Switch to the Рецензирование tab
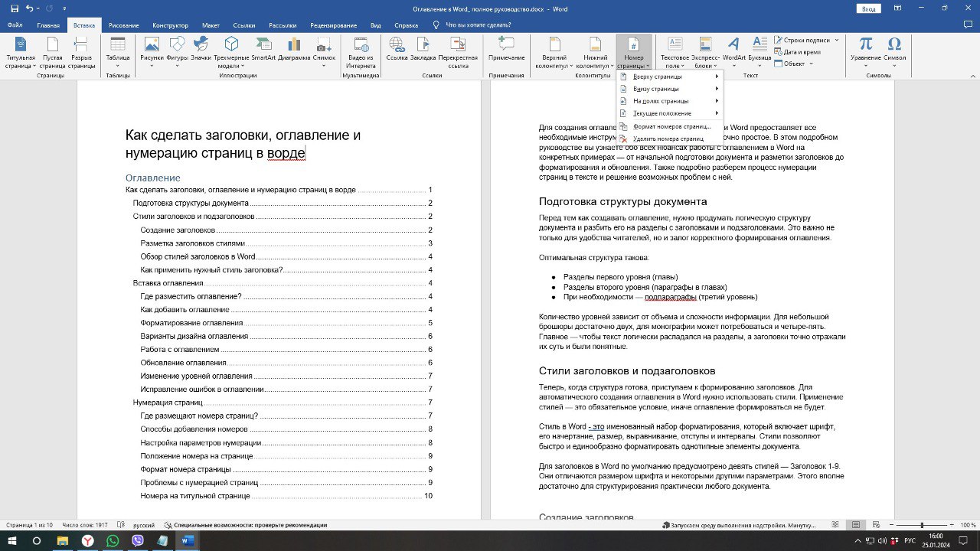Viewport: 980px width, 551px height. coord(332,25)
